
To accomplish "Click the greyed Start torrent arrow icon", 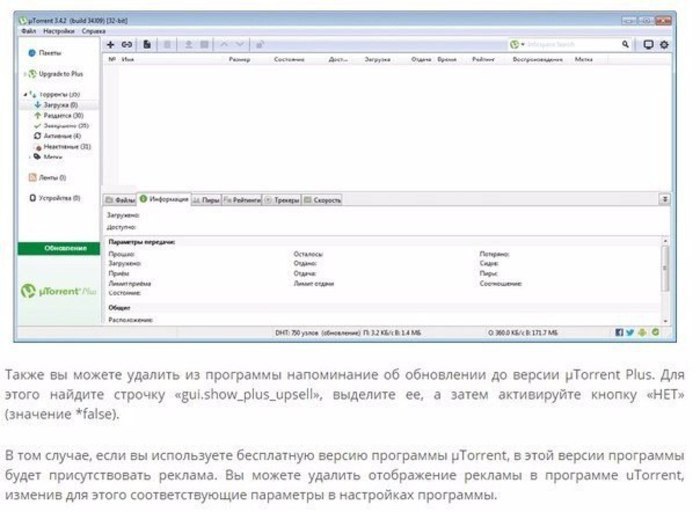I will coord(188,45).
